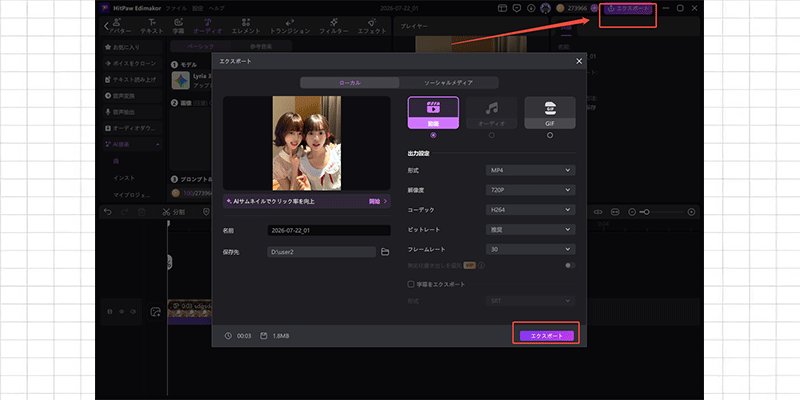Click the undo arrow in timeline toolbar
Image resolution: width=800 pixels, height=400 pixels.
(108, 212)
